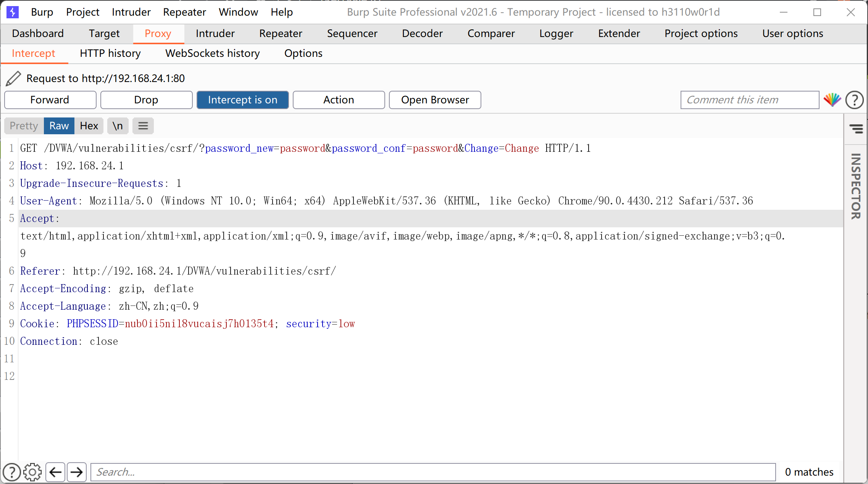This screenshot has width=868, height=484.
Task: Click the security=low cookie text
Action: pos(321,323)
